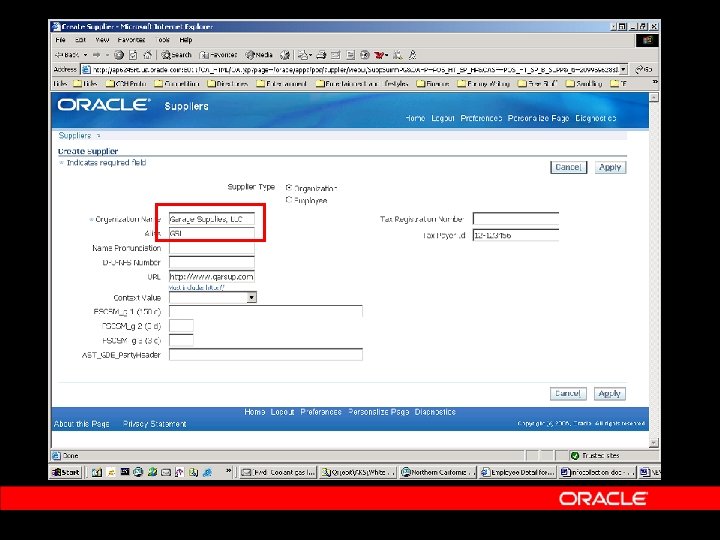Go back using the Back arrow icon
This screenshot has height=540, width=720.
68,55
